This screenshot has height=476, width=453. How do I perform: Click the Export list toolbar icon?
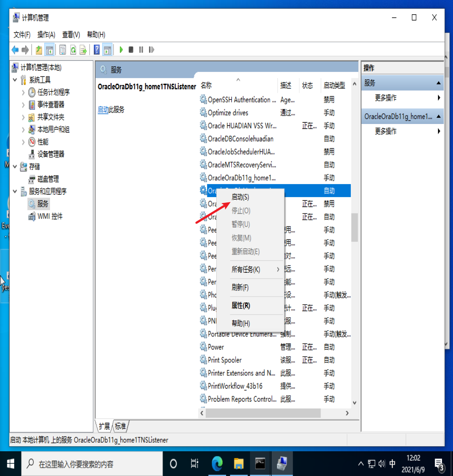pyautogui.click(x=83, y=50)
